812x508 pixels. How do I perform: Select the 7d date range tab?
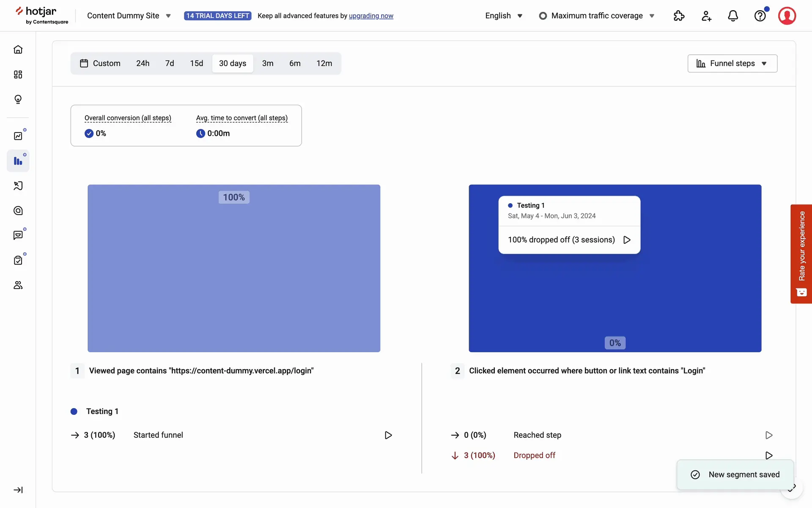pyautogui.click(x=170, y=63)
